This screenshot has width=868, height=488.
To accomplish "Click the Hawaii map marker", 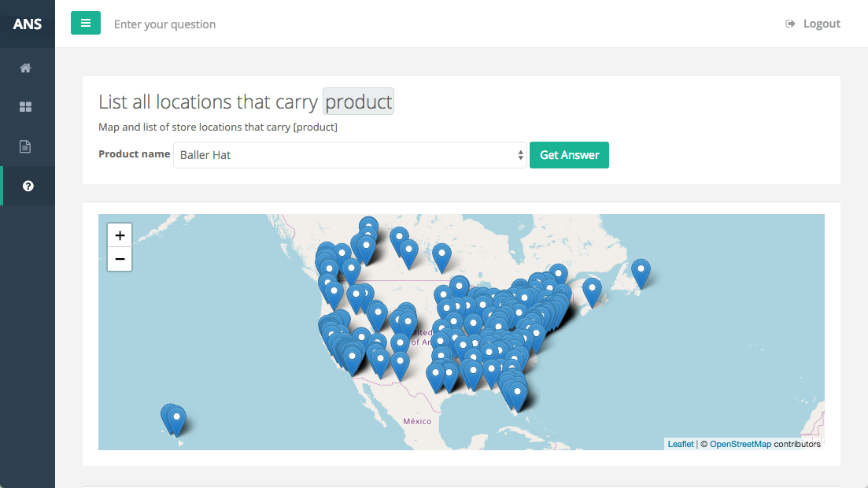I will pos(177,419).
